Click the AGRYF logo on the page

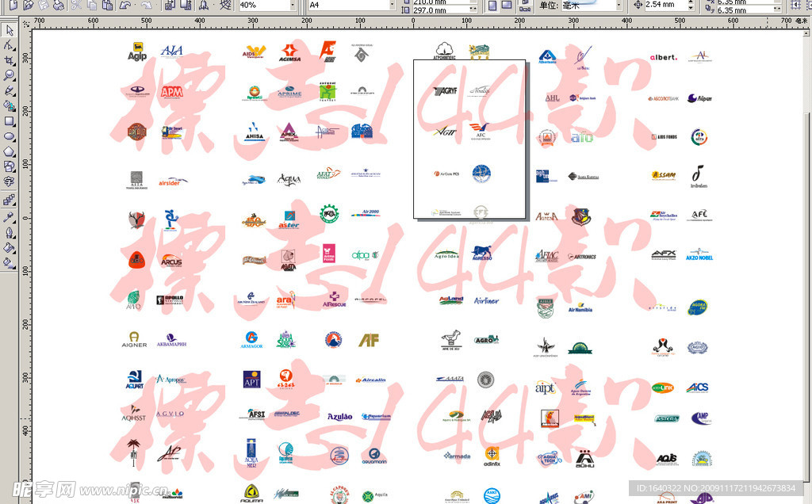(446, 91)
